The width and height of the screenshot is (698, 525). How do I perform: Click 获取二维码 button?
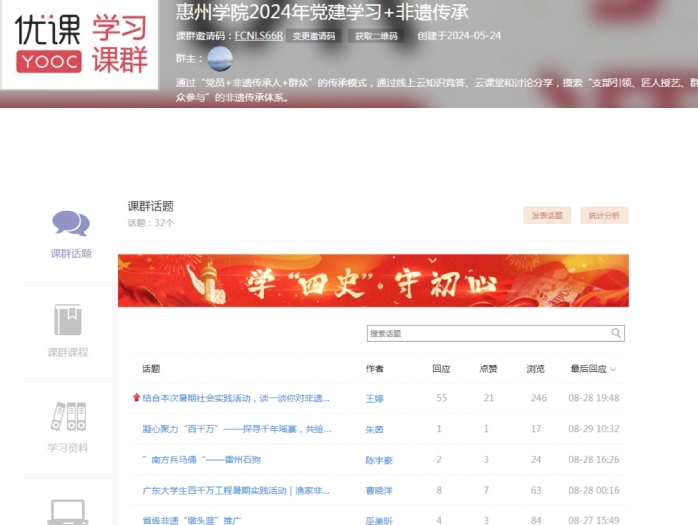[x=376, y=36]
